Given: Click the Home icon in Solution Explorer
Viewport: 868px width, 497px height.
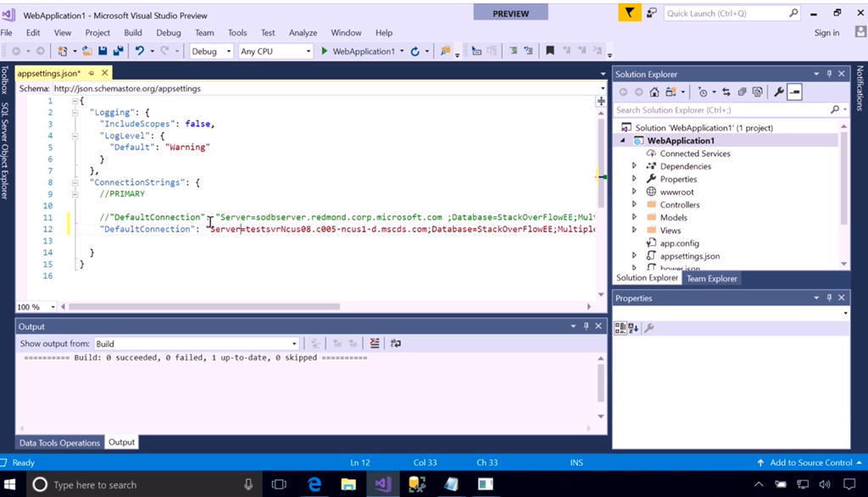Looking at the screenshot, I should [656, 92].
